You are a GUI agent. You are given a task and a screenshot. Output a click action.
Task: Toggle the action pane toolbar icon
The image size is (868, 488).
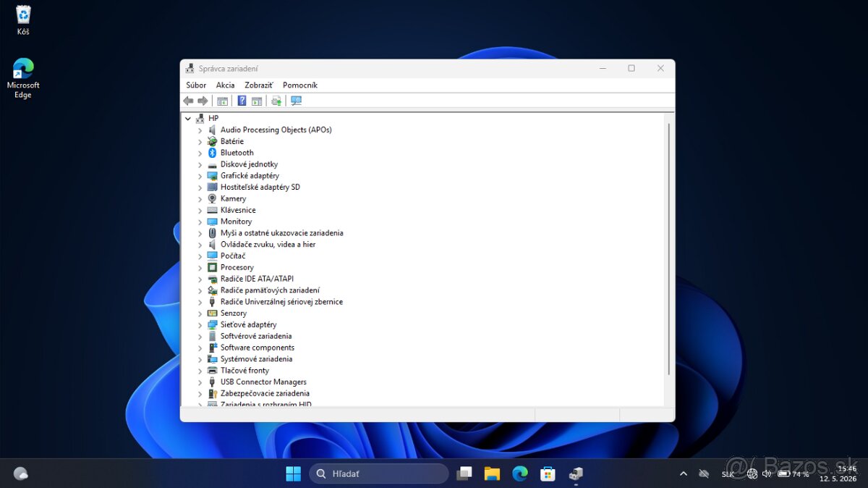257,101
